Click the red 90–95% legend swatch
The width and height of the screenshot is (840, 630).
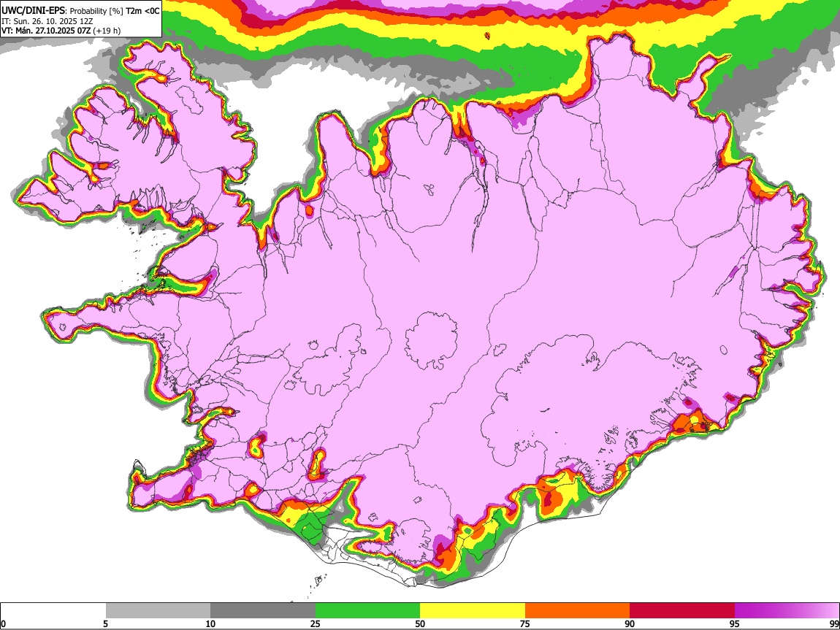[x=682, y=611]
